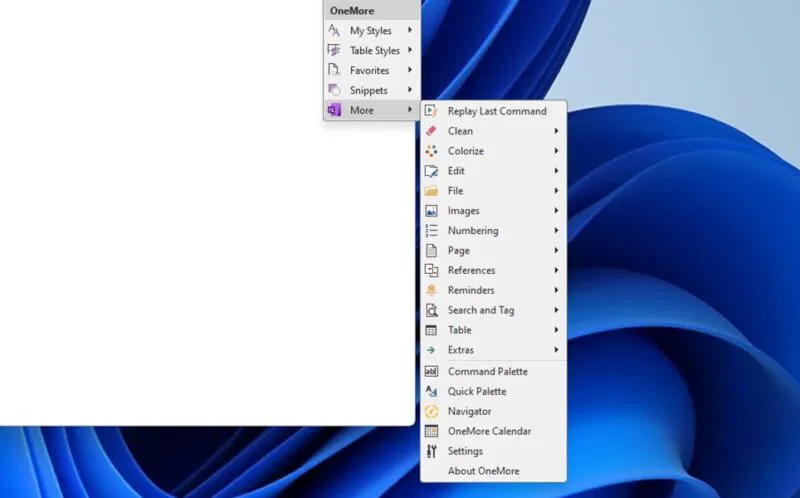Image resolution: width=800 pixels, height=498 pixels.
Task: Click the Reminders menu label
Action: tap(471, 290)
